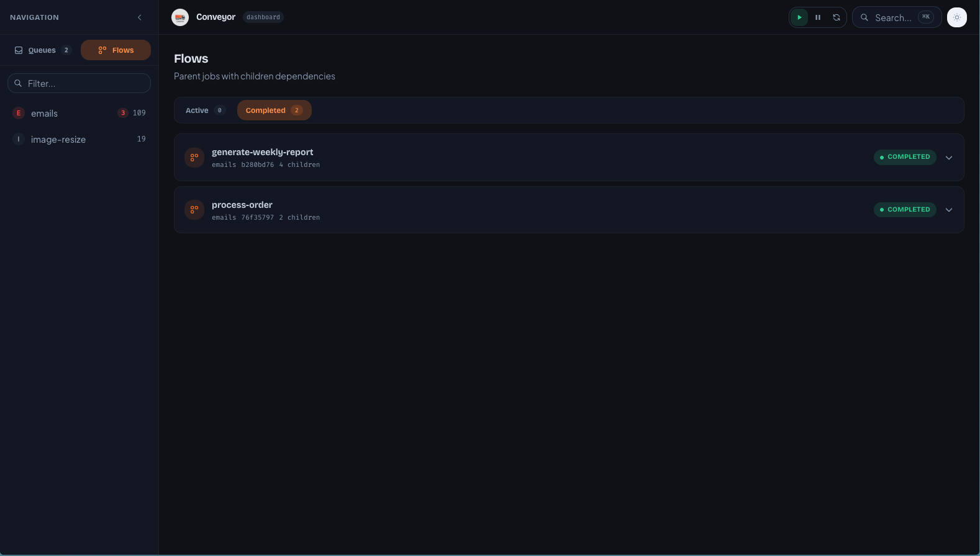Expand the generate-weekly-report flow chevron
The width and height of the screenshot is (980, 556).
click(x=948, y=158)
